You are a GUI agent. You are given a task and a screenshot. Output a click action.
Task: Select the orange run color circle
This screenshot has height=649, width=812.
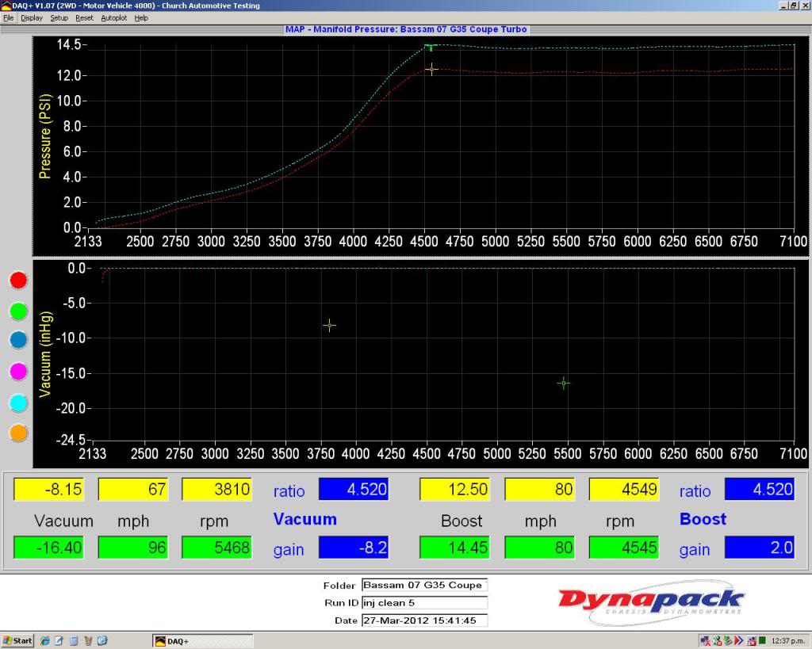coord(19,433)
